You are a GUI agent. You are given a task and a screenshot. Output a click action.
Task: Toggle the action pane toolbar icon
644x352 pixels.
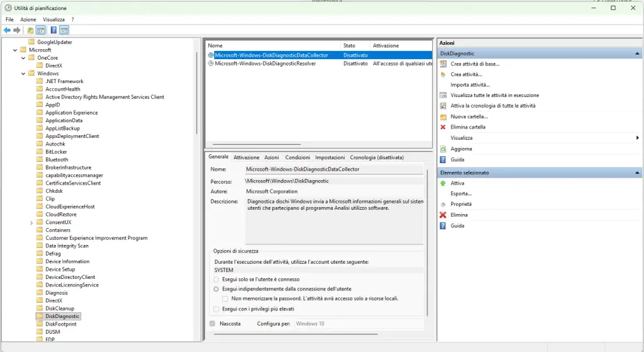(x=64, y=30)
